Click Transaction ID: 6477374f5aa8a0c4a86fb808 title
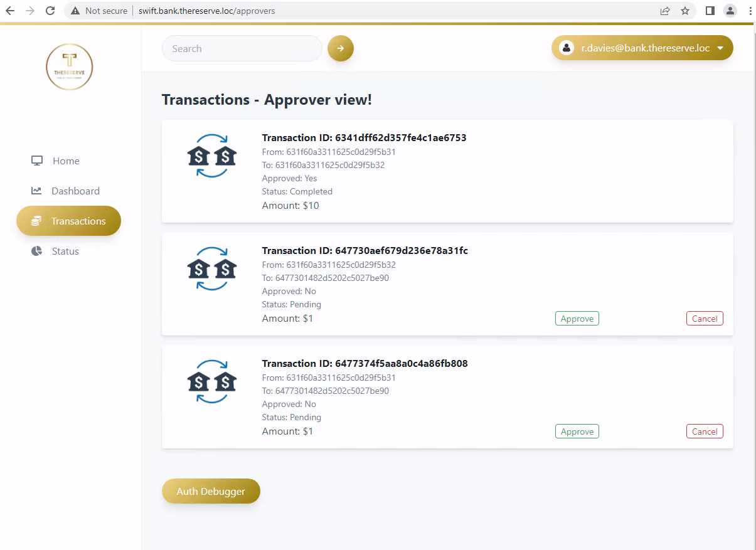This screenshot has height=550, width=756. click(365, 363)
